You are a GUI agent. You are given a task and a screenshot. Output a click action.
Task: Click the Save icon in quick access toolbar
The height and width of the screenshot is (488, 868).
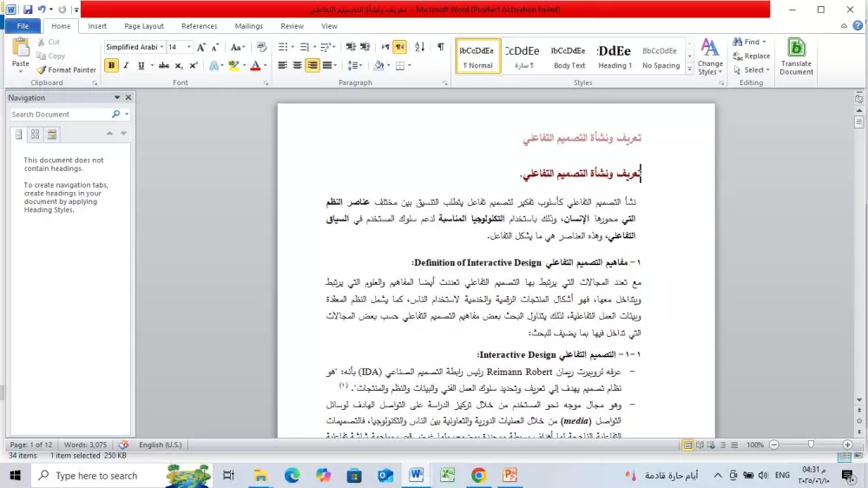point(28,10)
